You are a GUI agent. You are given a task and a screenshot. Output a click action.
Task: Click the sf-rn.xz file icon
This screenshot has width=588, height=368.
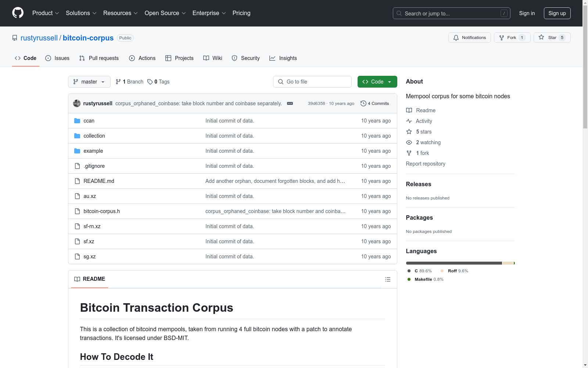(77, 226)
